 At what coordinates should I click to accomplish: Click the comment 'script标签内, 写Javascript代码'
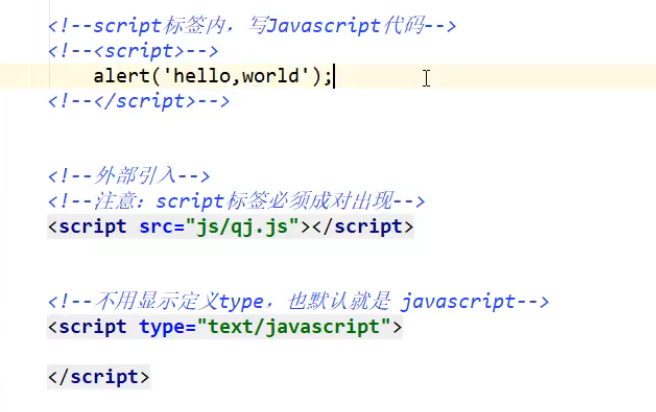tap(252, 26)
